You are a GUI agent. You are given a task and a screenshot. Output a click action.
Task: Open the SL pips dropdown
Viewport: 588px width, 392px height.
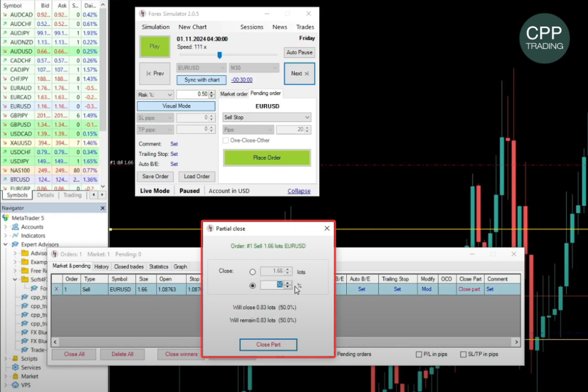pyautogui.click(x=155, y=118)
